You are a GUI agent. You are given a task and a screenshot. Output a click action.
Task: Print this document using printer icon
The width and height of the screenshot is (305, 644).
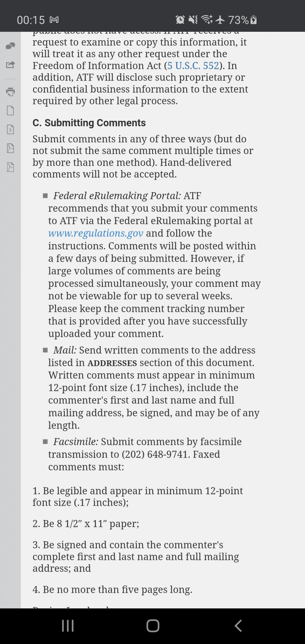point(10,92)
